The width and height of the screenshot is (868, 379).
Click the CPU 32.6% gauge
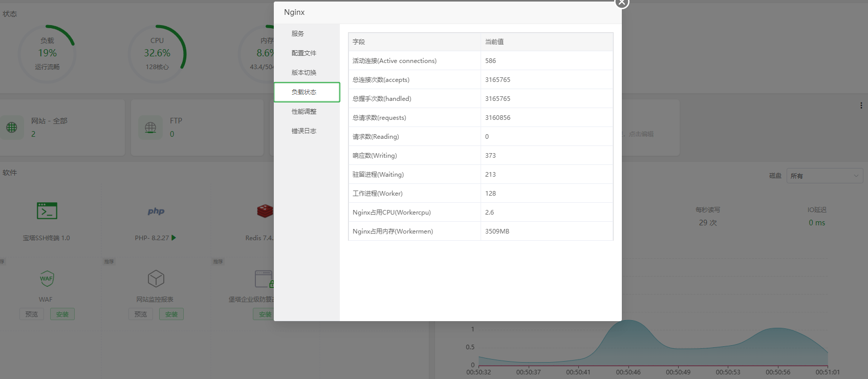click(157, 54)
